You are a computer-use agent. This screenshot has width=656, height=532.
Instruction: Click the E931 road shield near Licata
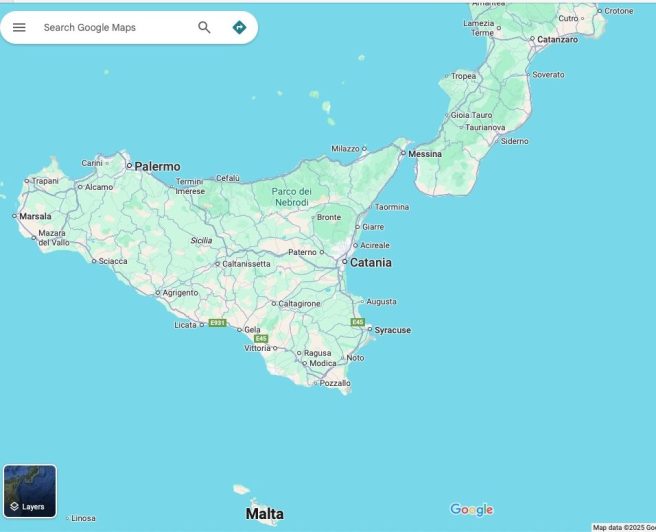pyautogui.click(x=218, y=324)
